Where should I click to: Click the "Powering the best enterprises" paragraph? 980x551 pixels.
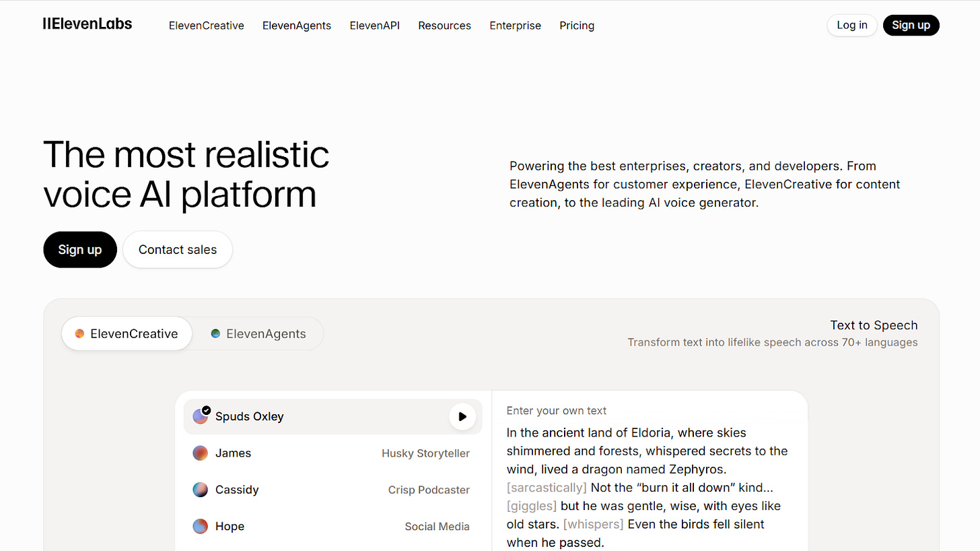pos(705,184)
